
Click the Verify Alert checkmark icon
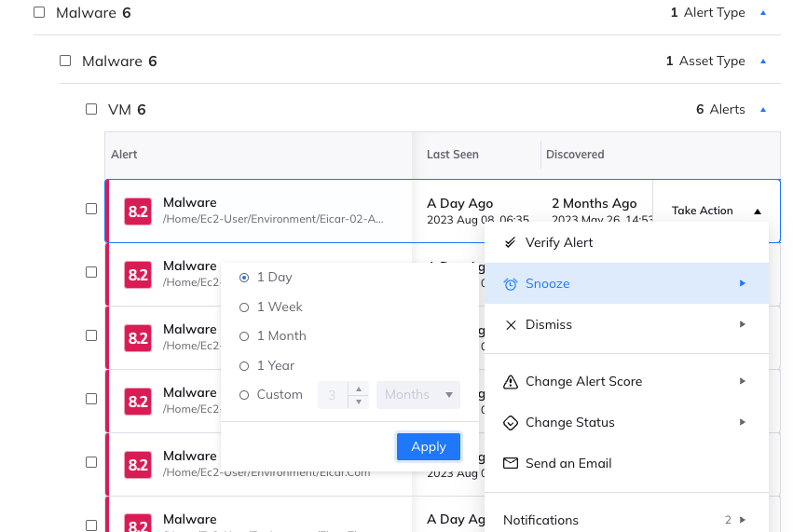(x=510, y=242)
